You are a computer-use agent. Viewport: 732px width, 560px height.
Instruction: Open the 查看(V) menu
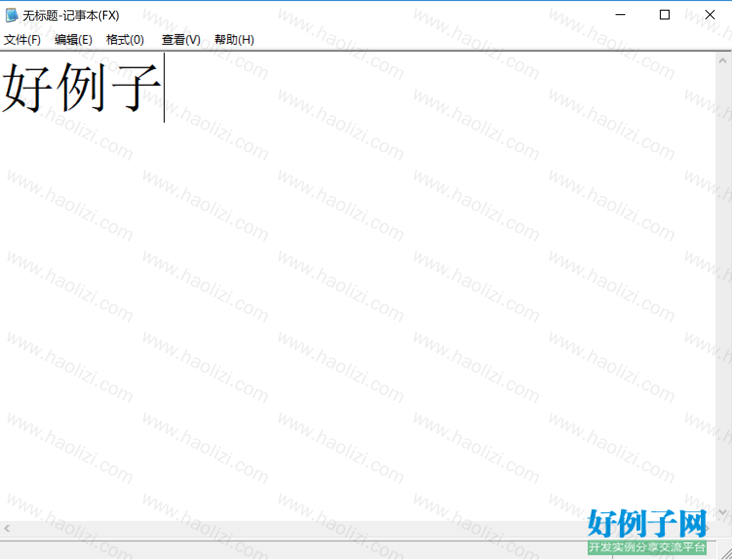point(181,40)
